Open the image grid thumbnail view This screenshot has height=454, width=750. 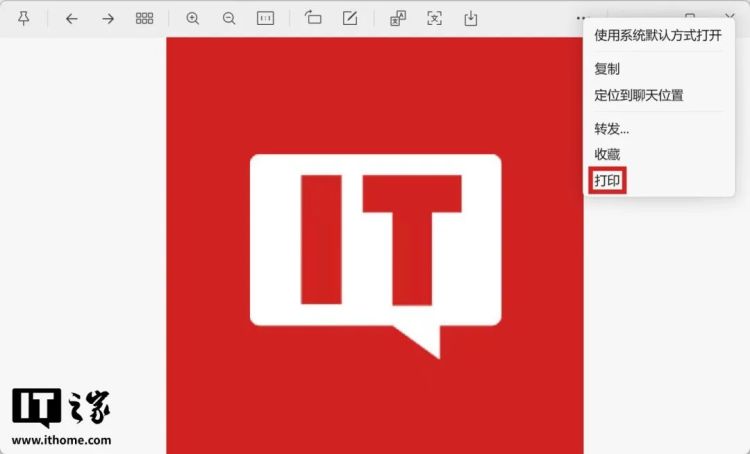(x=145, y=19)
